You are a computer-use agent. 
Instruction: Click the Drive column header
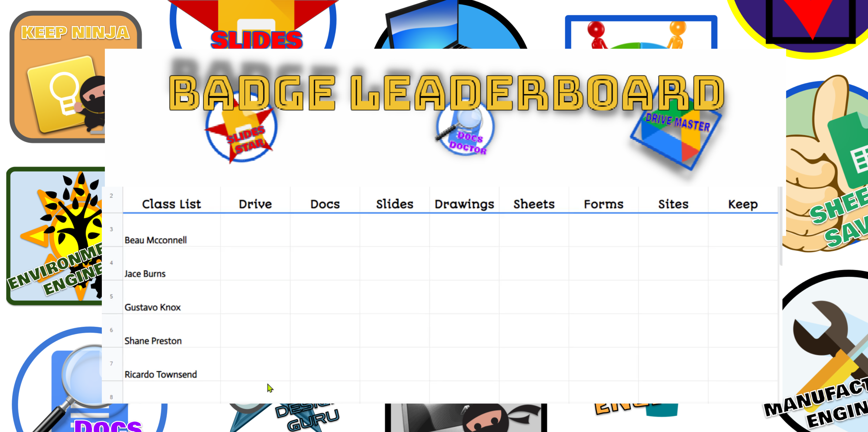click(255, 204)
